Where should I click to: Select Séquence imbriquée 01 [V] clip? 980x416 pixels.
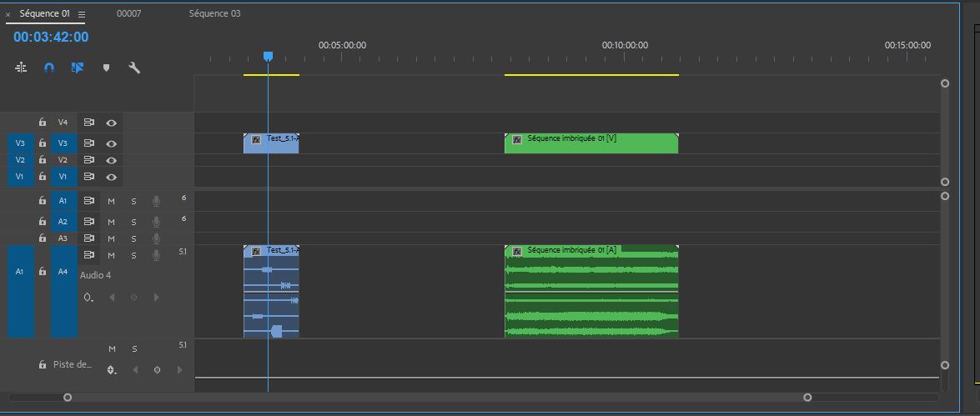591,143
